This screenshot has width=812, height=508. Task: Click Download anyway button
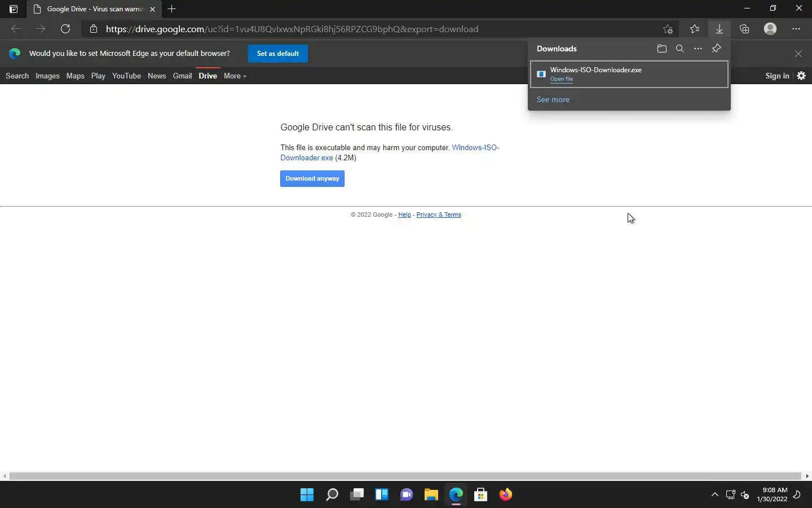click(312, 178)
